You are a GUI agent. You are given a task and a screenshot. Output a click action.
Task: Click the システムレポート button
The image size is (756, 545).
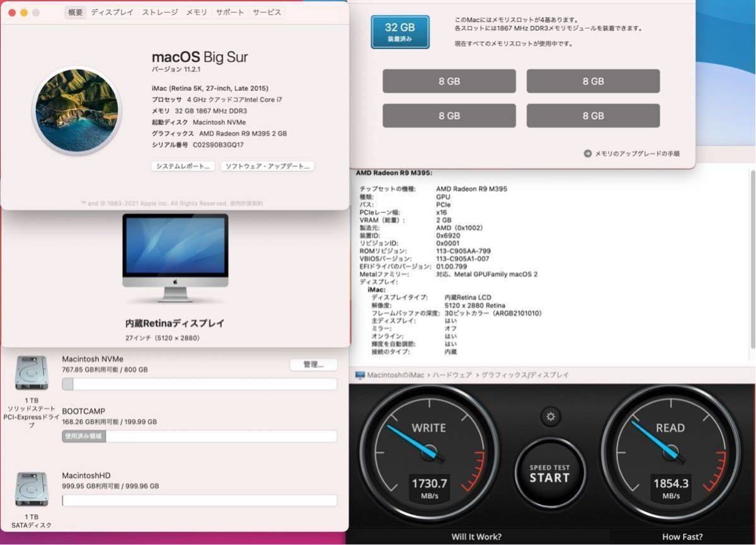pyautogui.click(x=183, y=166)
